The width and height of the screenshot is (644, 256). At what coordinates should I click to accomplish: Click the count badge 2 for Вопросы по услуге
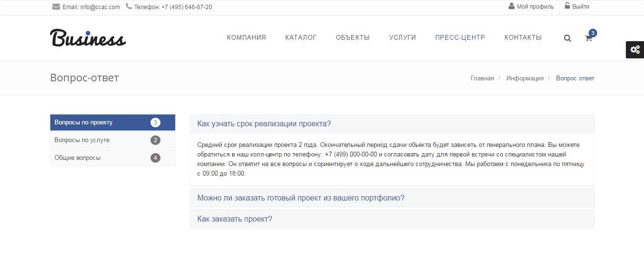click(155, 140)
